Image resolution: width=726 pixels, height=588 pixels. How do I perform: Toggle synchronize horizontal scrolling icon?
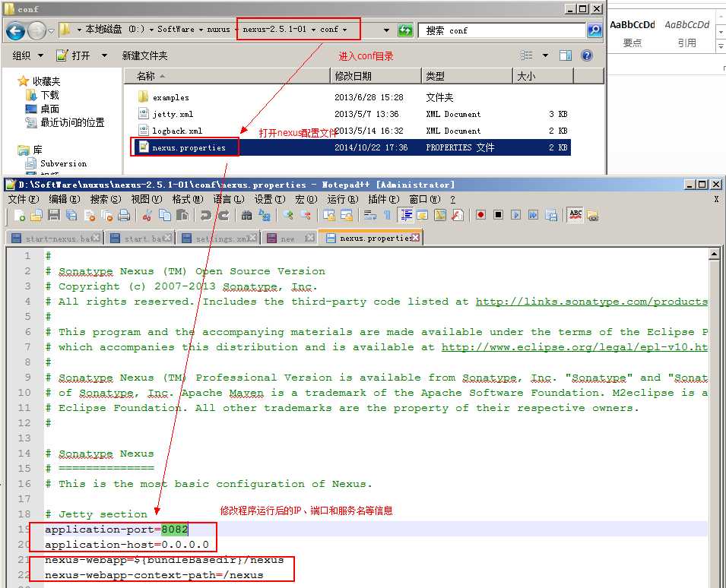(x=347, y=215)
